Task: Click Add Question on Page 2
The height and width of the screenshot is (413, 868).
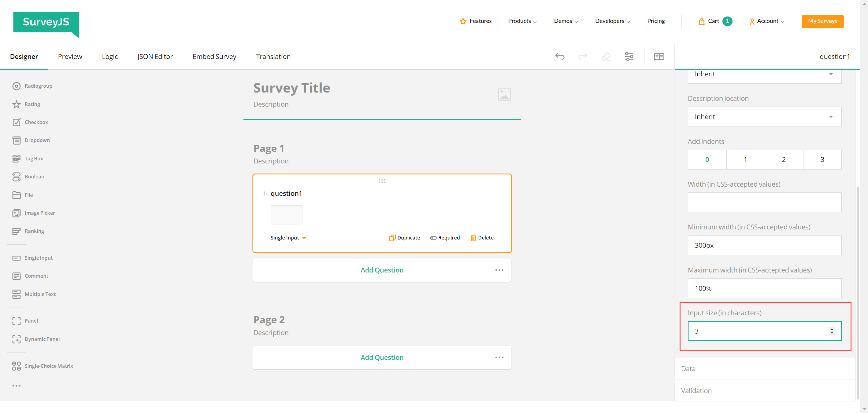Action: pos(382,357)
